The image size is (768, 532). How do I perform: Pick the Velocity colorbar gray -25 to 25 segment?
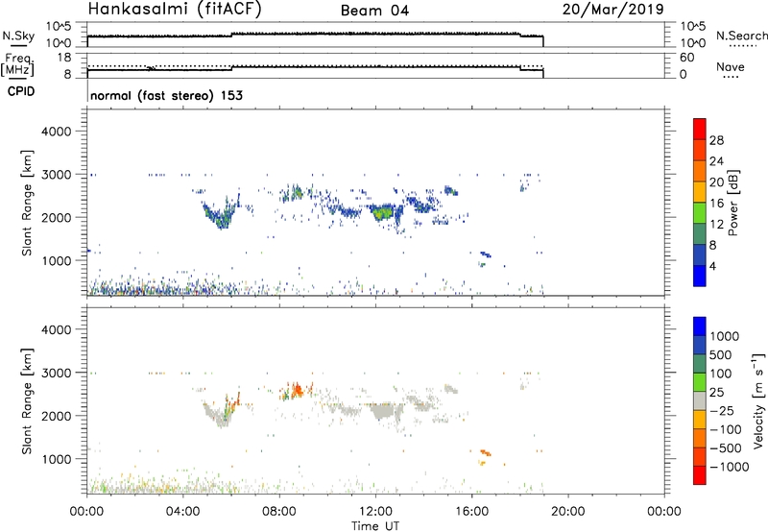[700, 400]
